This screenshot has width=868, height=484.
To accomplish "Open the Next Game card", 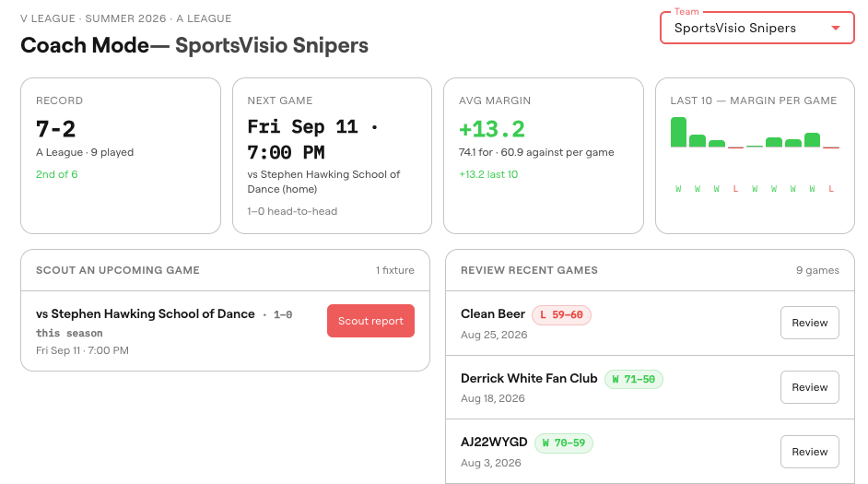I will (x=332, y=156).
